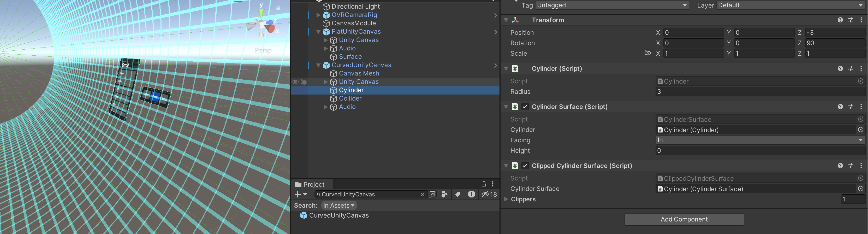The height and width of the screenshot is (234, 868).
Task: Toggle scene visibility for Unity Canvas
Action: pos(295,82)
